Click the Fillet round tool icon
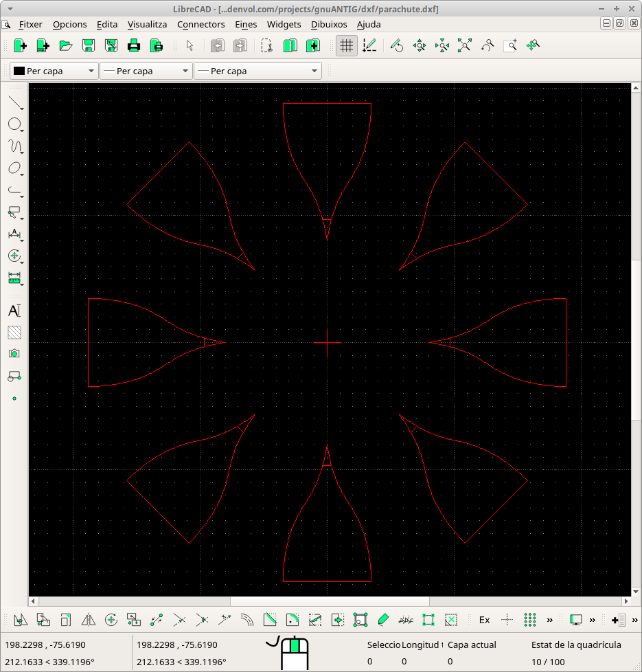Screen dimensions: 642x672 tap(293, 620)
